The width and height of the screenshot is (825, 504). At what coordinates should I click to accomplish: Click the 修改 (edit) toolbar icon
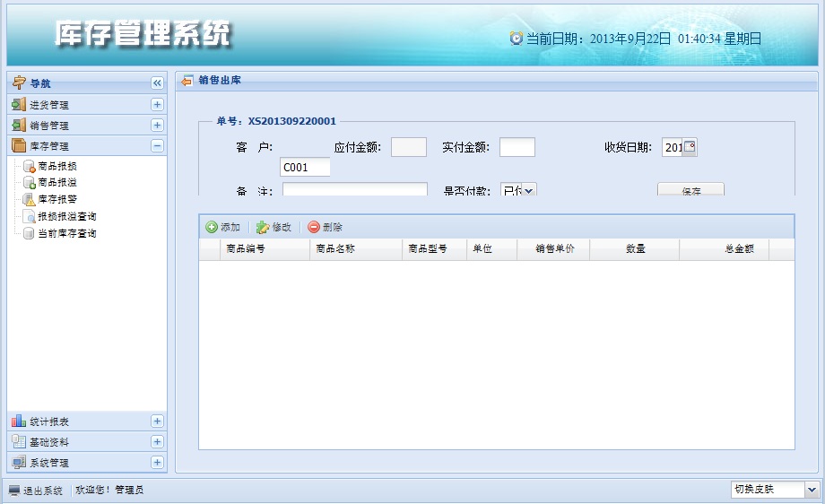263,228
